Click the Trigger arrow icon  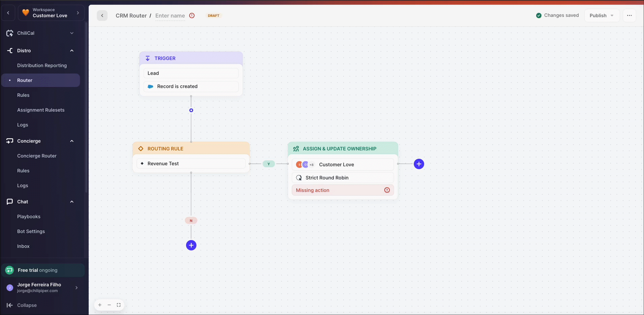pyautogui.click(x=148, y=58)
